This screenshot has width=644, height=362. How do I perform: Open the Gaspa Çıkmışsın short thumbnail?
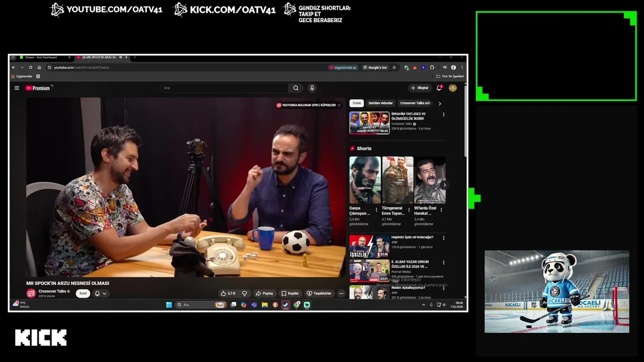pos(365,180)
